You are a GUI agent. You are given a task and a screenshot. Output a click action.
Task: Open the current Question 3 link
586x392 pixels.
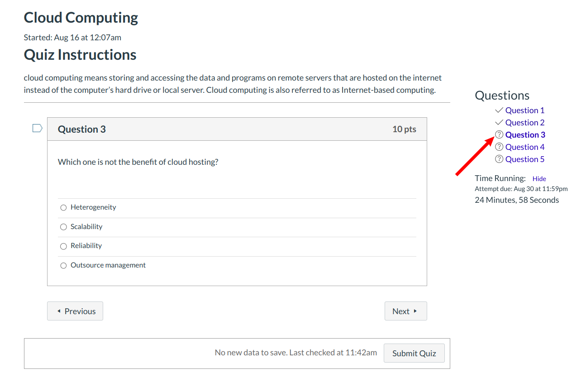click(525, 135)
